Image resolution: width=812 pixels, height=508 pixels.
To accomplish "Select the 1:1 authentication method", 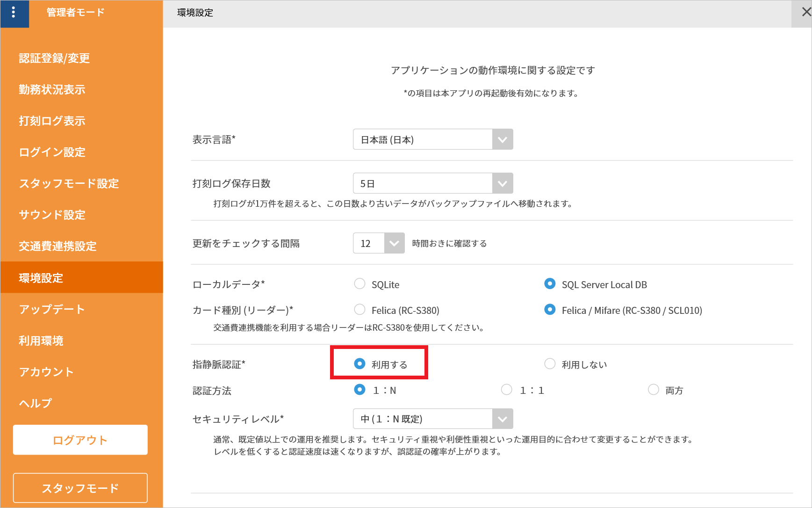I will (x=506, y=390).
